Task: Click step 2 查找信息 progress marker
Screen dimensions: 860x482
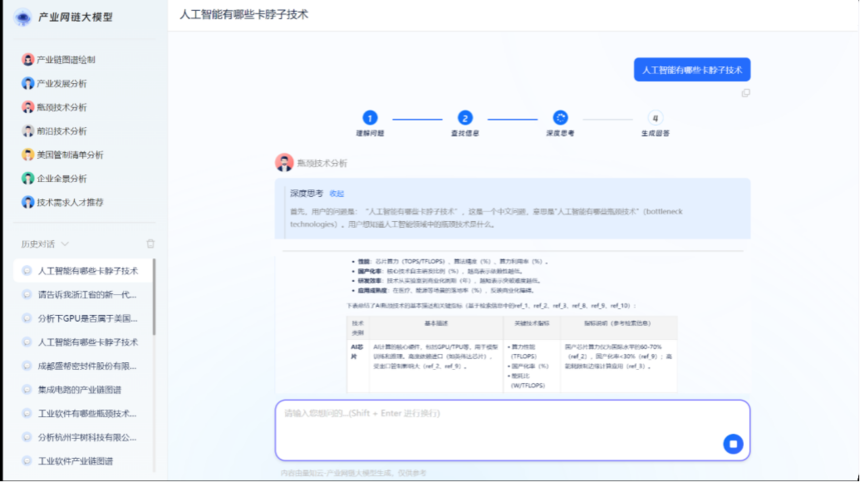Action: [x=465, y=118]
